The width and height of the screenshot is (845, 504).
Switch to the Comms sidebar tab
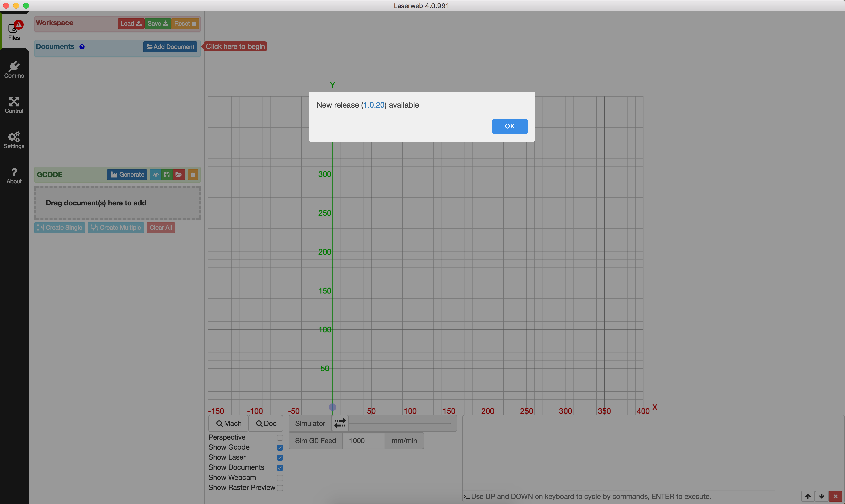point(14,69)
